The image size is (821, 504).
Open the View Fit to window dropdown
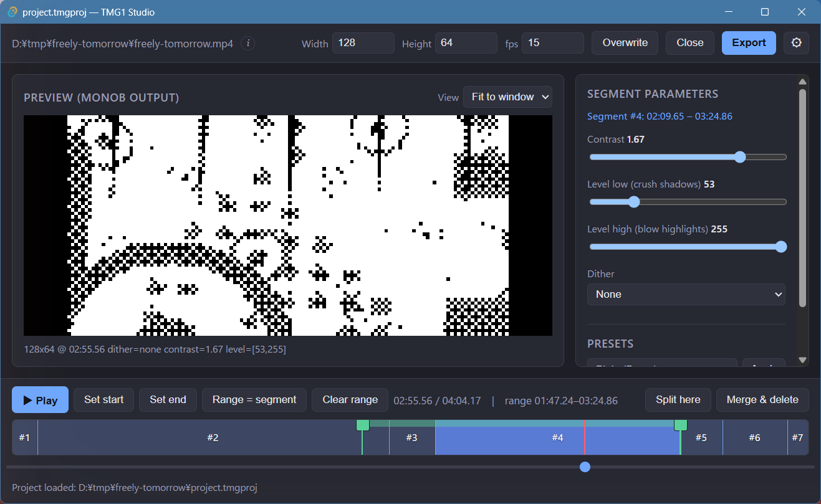507,97
